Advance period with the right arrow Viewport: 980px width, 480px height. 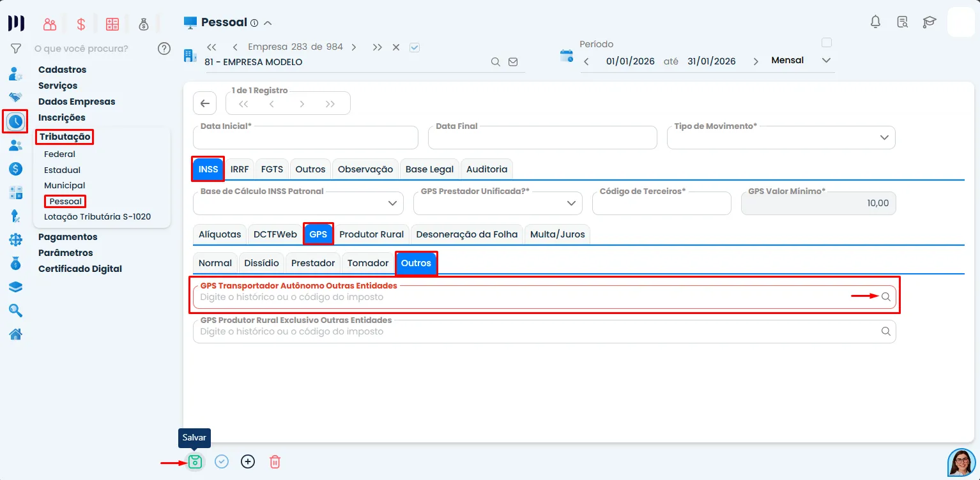click(x=756, y=61)
